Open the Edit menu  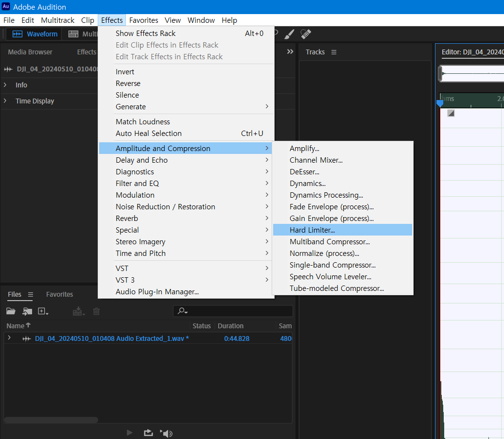pos(28,20)
